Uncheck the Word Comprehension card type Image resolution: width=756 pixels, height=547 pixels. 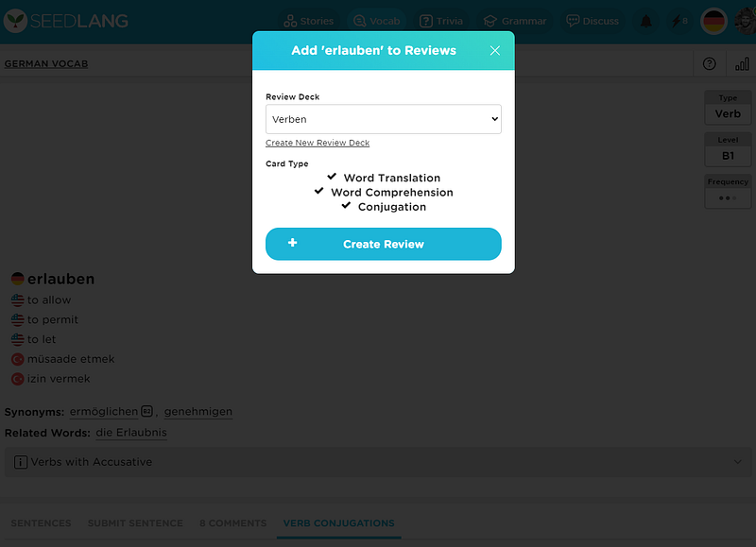(318, 191)
